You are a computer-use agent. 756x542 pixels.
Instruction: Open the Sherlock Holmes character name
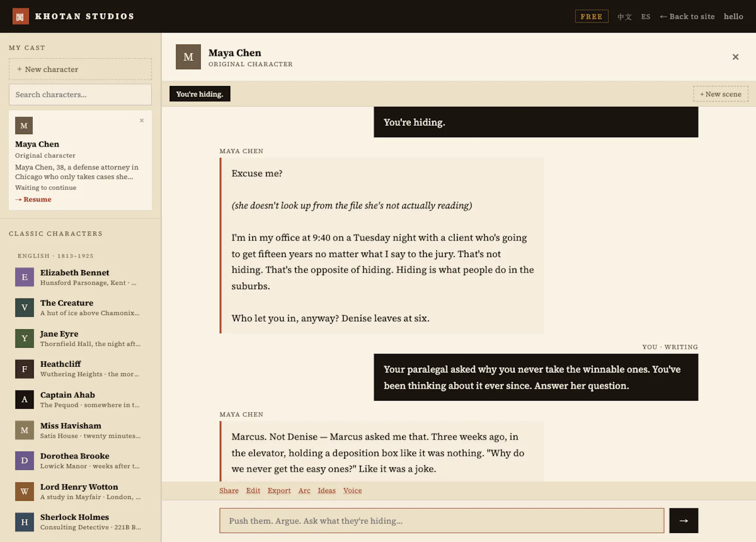pyautogui.click(x=75, y=517)
